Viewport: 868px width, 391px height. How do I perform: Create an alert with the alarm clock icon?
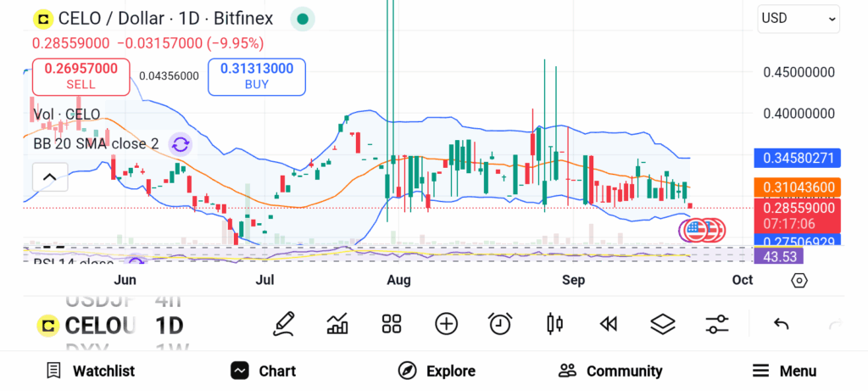click(x=500, y=323)
